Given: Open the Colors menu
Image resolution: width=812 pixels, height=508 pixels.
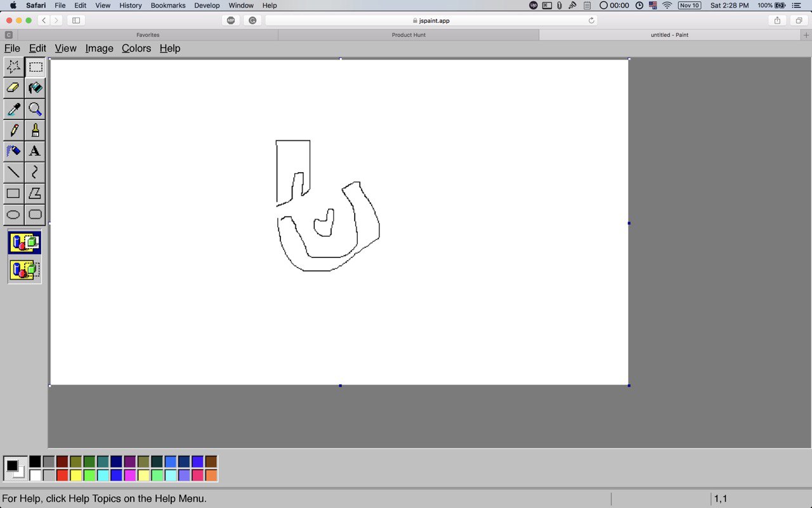Looking at the screenshot, I should (x=136, y=48).
